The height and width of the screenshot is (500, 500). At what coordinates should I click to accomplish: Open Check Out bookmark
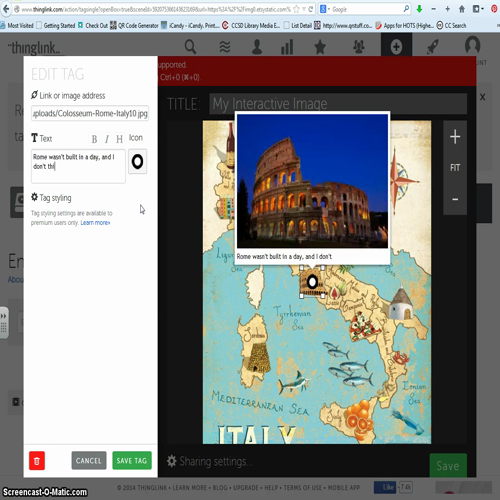tap(93, 25)
